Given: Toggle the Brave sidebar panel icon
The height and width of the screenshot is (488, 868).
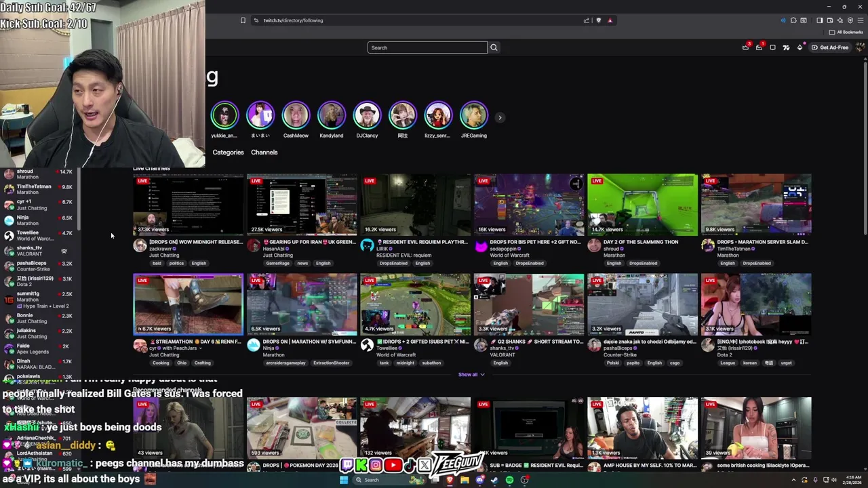Looking at the screenshot, I should [x=820, y=20].
